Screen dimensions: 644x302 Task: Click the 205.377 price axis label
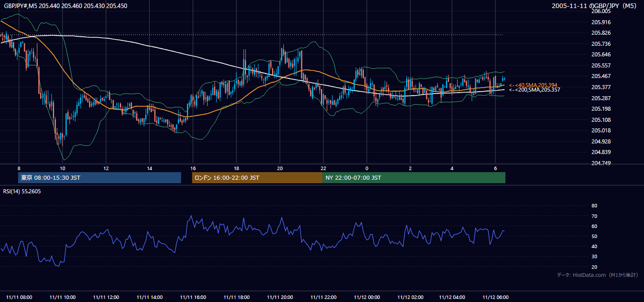point(601,87)
